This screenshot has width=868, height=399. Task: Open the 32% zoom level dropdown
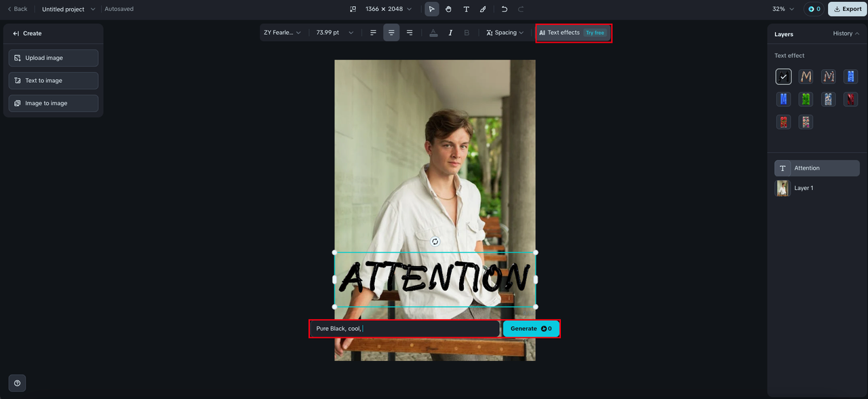[x=783, y=9]
